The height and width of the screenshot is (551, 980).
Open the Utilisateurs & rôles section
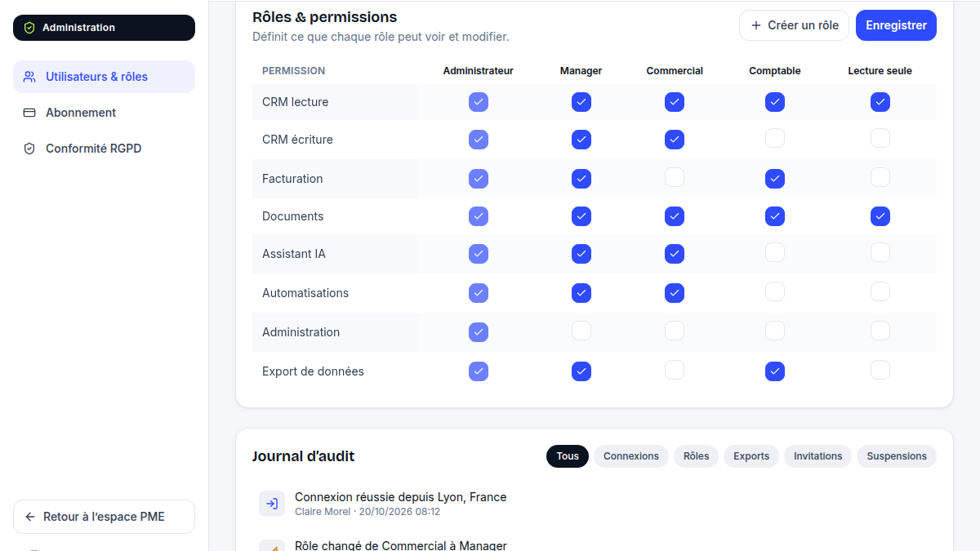(x=104, y=77)
